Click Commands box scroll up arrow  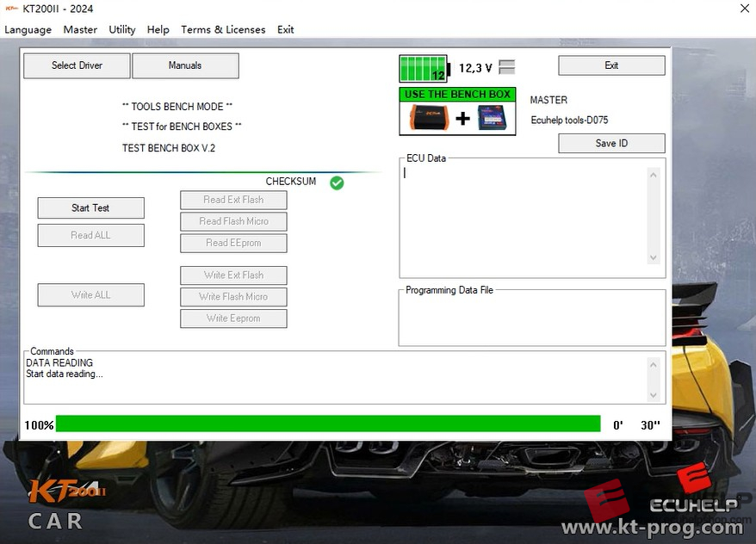tap(654, 365)
